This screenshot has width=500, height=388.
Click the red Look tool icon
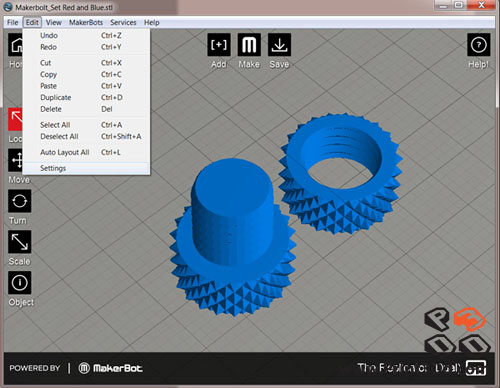(15, 119)
